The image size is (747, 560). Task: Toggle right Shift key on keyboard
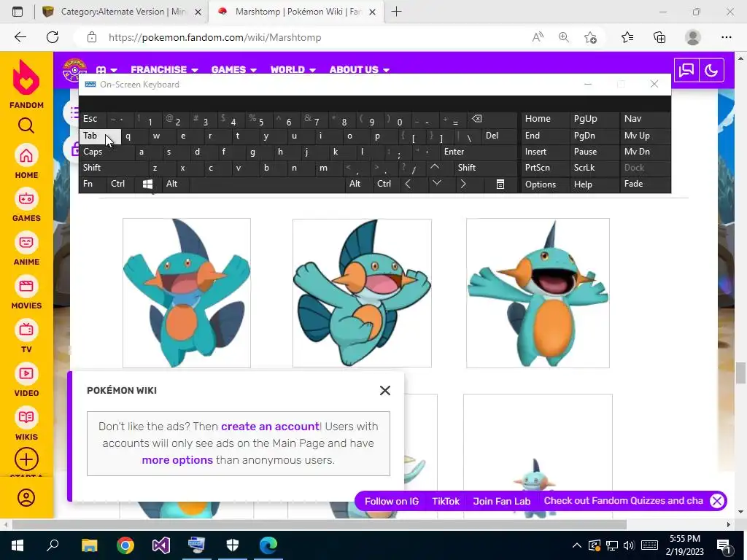coord(485,168)
